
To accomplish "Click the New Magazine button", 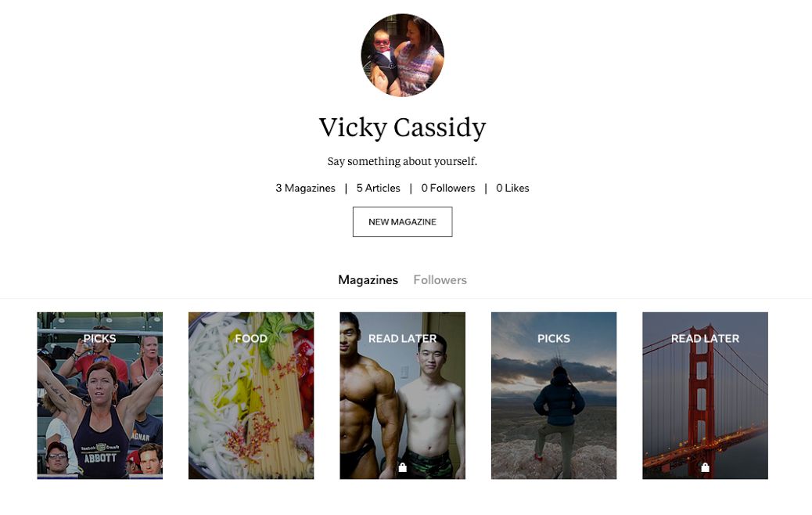I will (402, 221).
